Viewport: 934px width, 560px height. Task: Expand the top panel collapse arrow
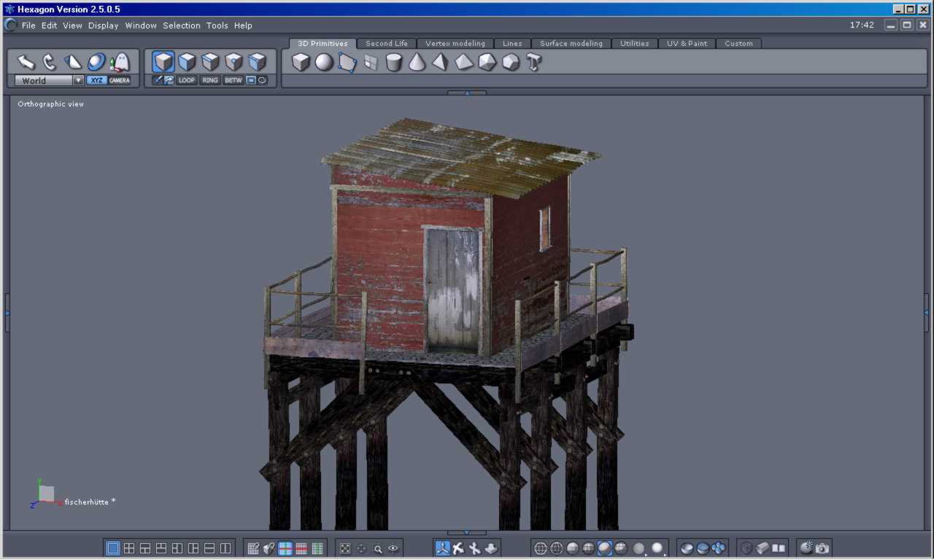[x=466, y=93]
